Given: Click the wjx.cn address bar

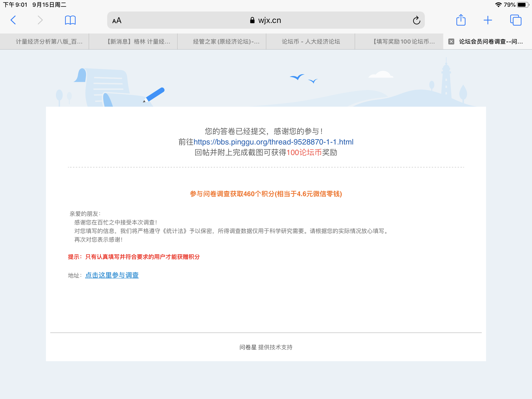Looking at the screenshot, I should coord(266,20).
